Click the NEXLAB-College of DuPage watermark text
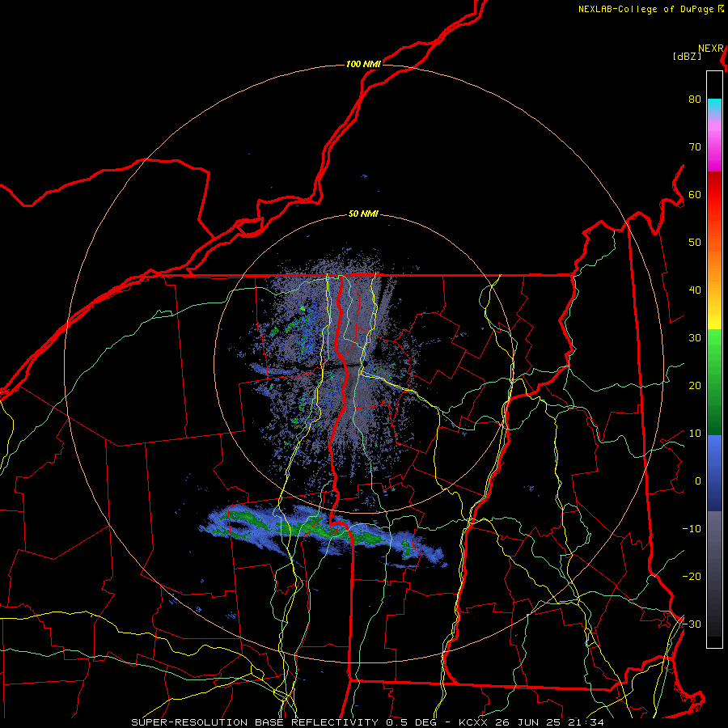The width and height of the screenshot is (728, 728). (650, 9)
